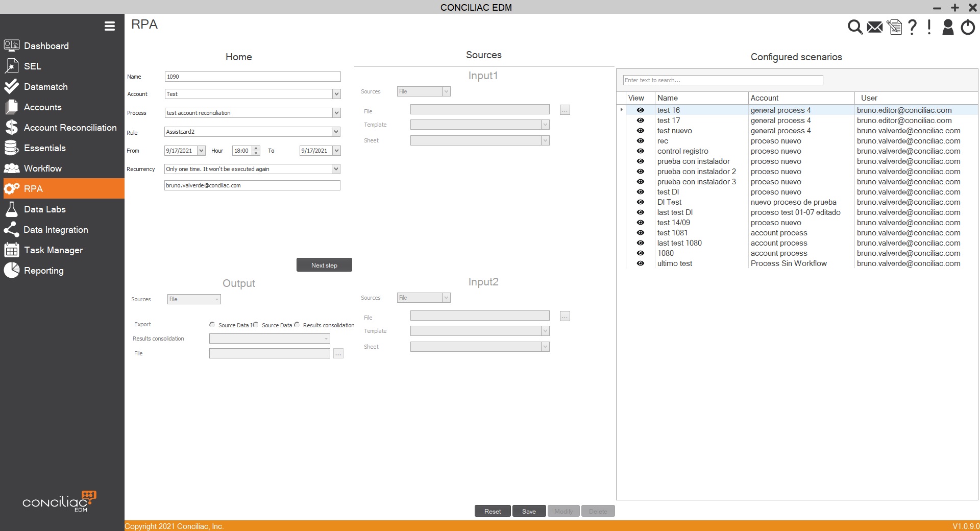Open the Rule dropdown showing Assistcard2
The image size is (980, 531).
tap(336, 132)
